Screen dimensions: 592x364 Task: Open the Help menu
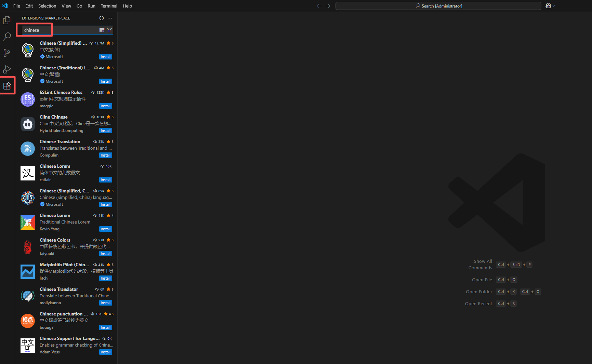[x=127, y=6]
